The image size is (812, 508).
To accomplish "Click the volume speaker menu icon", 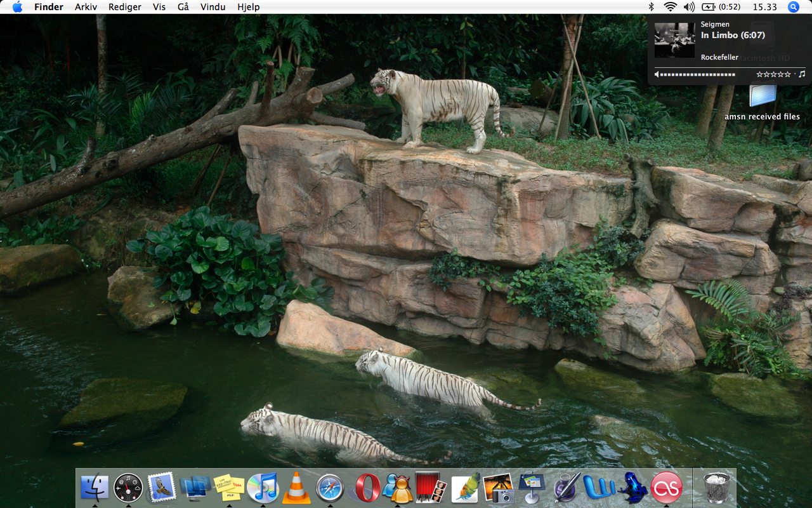I will 690,7.
